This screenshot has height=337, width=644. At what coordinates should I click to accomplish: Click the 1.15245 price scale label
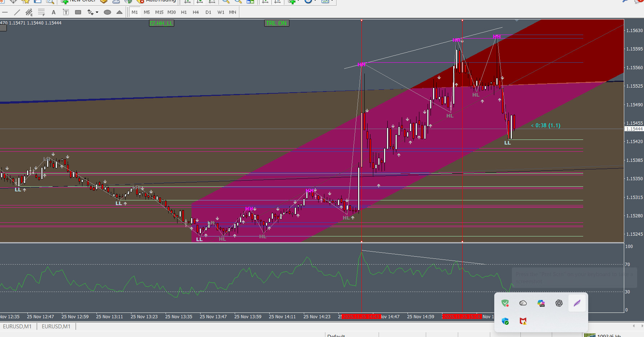(x=634, y=234)
